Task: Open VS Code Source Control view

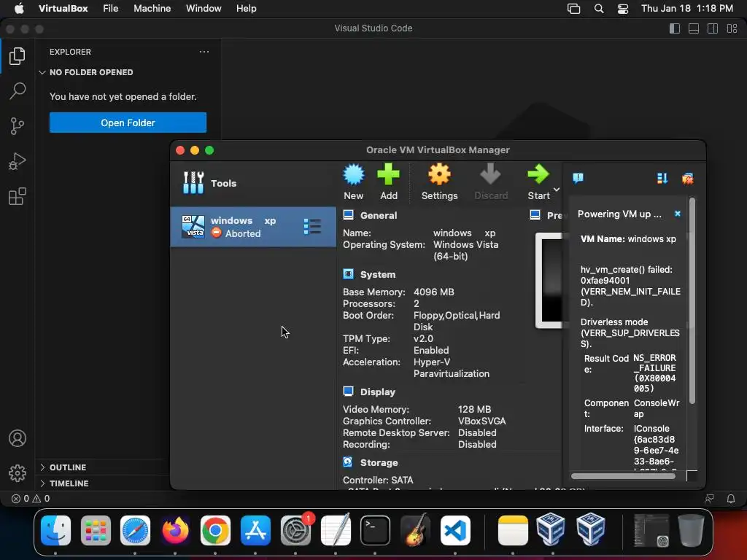Action: pyautogui.click(x=18, y=126)
